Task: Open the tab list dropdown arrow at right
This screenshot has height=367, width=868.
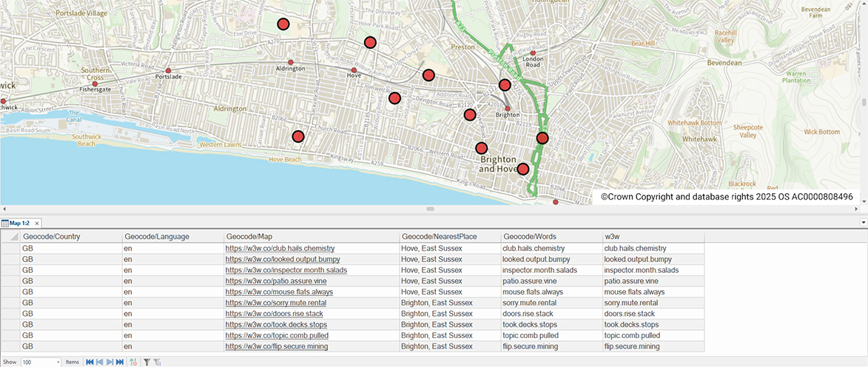Action: (x=864, y=223)
